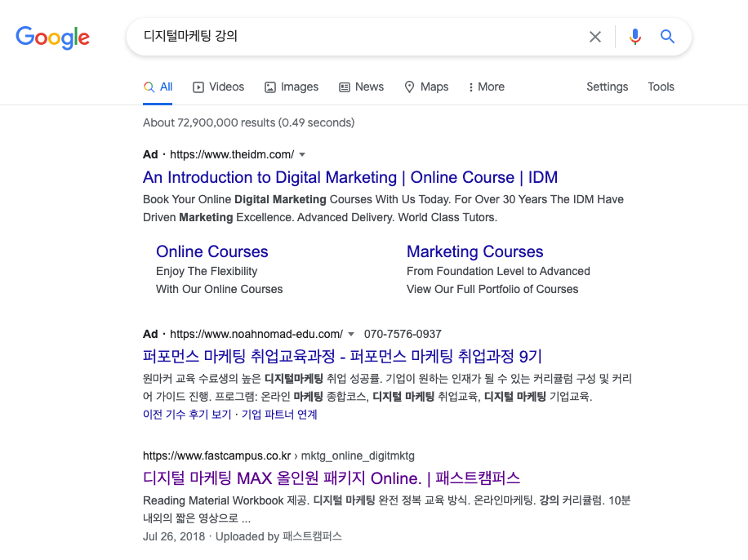Image resolution: width=748 pixels, height=560 pixels.
Task: Switch to the News tab
Action: point(361,87)
